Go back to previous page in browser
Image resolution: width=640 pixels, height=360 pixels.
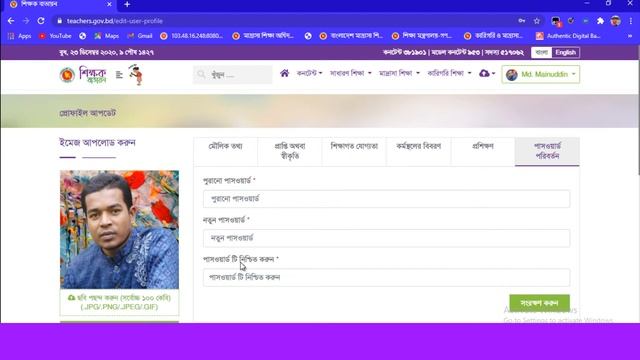coord(11,21)
